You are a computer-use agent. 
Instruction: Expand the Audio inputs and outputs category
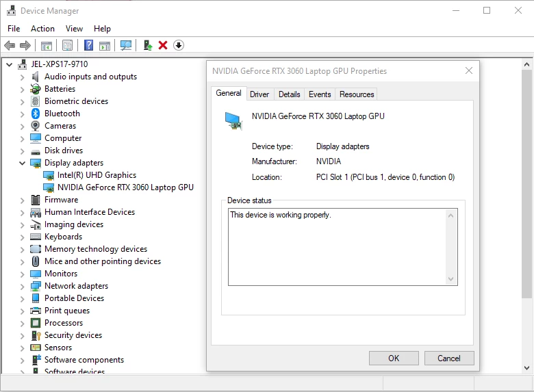(22, 77)
